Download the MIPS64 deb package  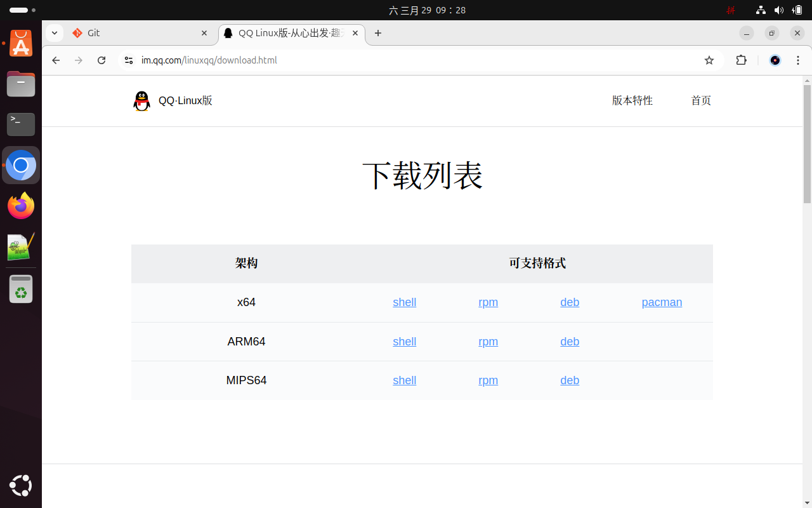point(570,380)
